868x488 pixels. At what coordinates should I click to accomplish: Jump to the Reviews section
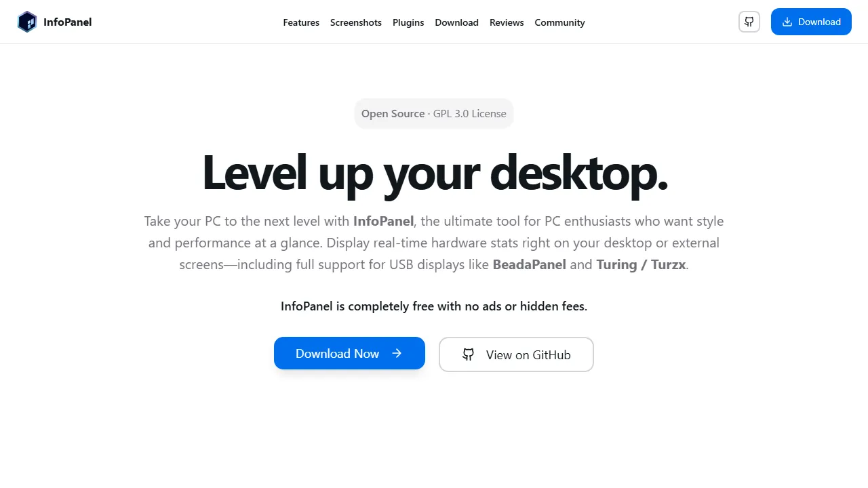(x=507, y=22)
